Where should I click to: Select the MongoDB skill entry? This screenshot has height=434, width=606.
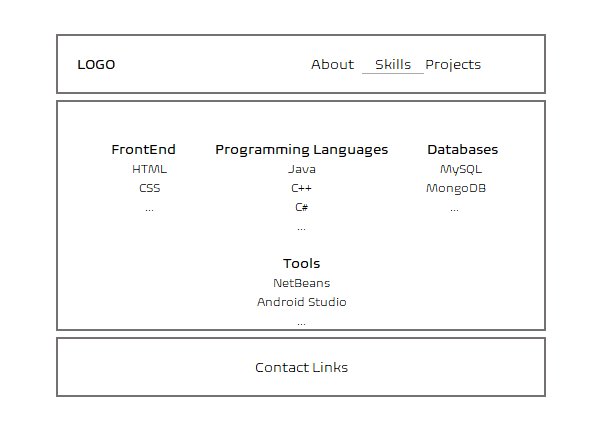[456, 189]
